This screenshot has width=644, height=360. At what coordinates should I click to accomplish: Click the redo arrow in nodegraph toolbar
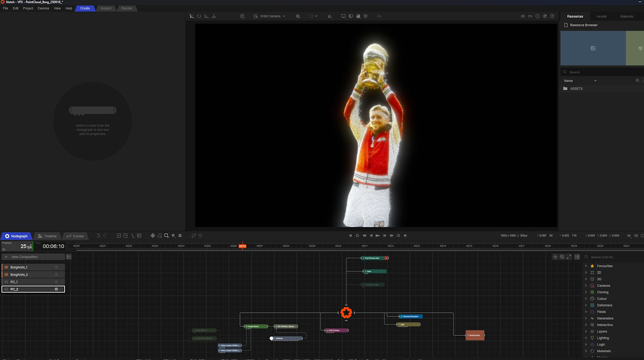click(105, 236)
